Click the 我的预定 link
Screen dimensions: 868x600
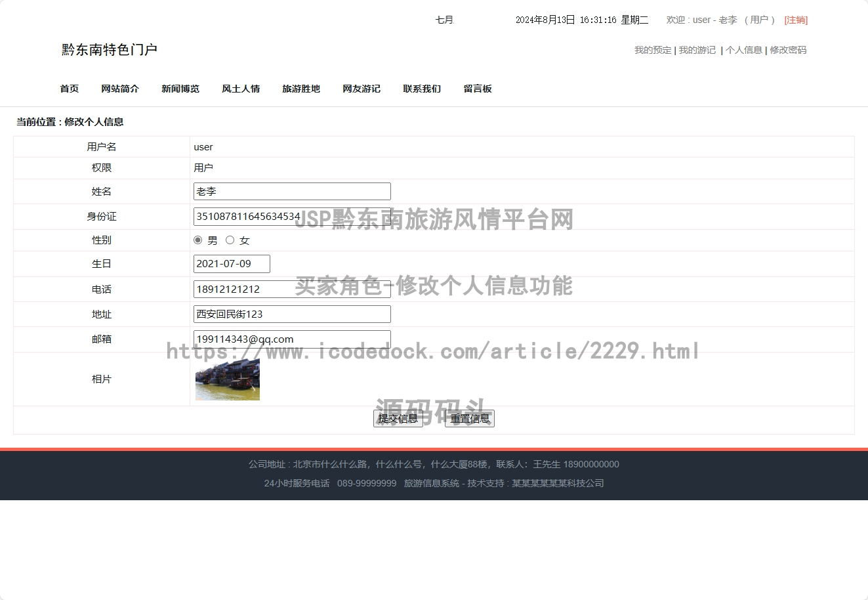click(x=653, y=50)
